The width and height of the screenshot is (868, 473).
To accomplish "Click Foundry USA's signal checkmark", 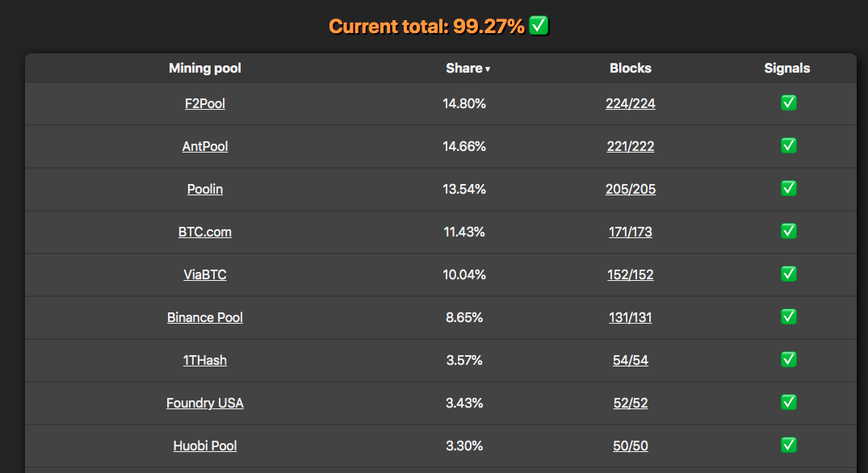I will pyautogui.click(x=788, y=402).
